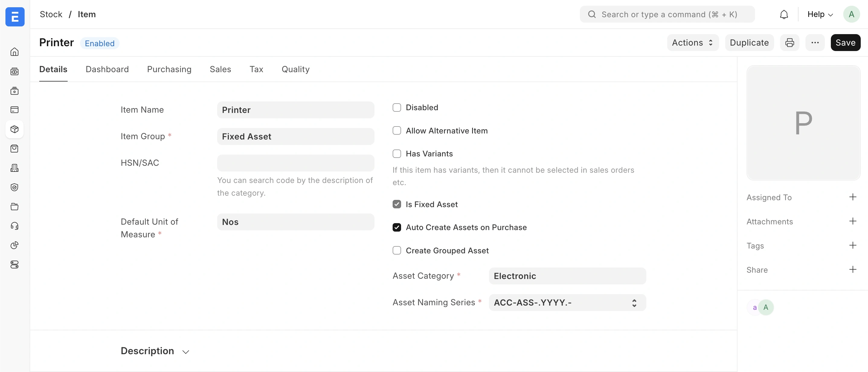Click the plus next to Assigned To

(x=853, y=197)
